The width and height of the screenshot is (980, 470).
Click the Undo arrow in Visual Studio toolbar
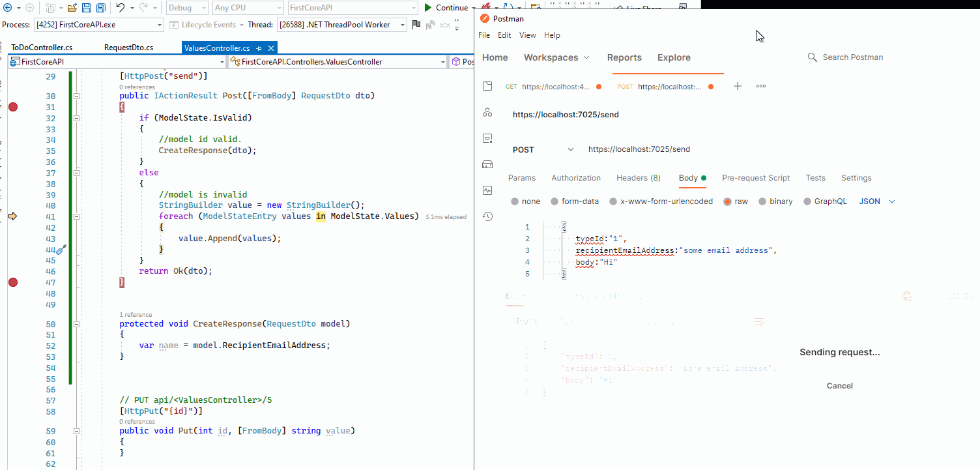coord(121,8)
